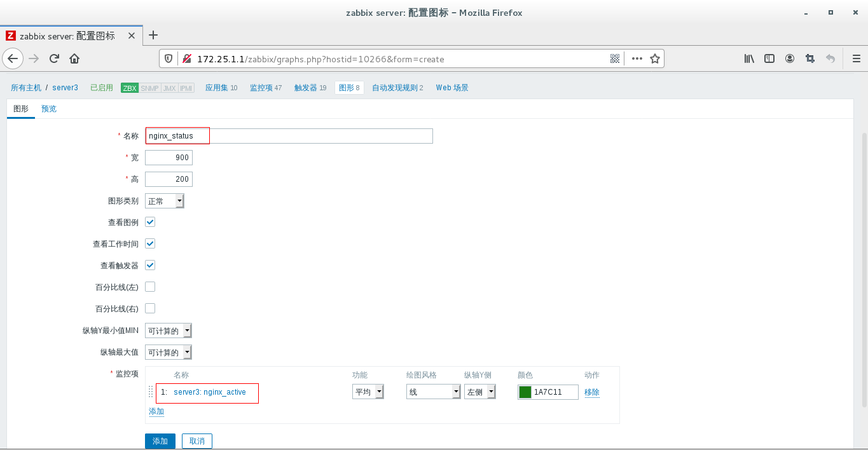
Task: Open the 图形类别 dropdown
Action: click(165, 201)
